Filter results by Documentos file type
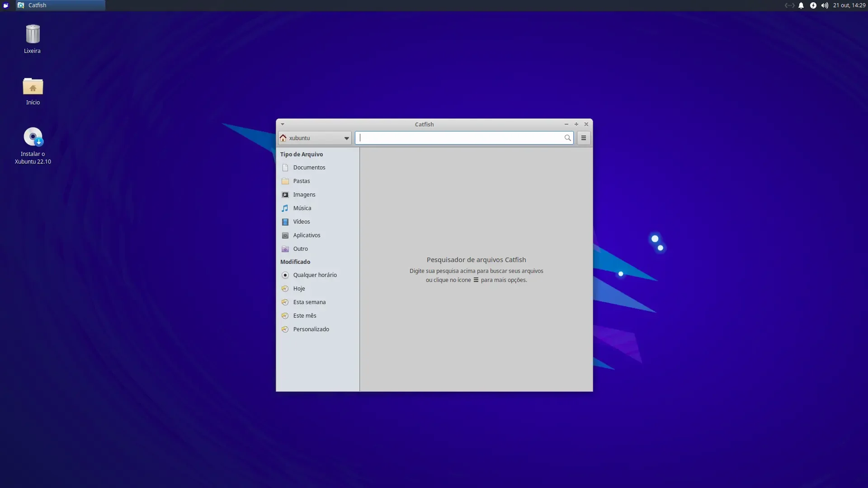This screenshot has width=868, height=488. point(317,168)
